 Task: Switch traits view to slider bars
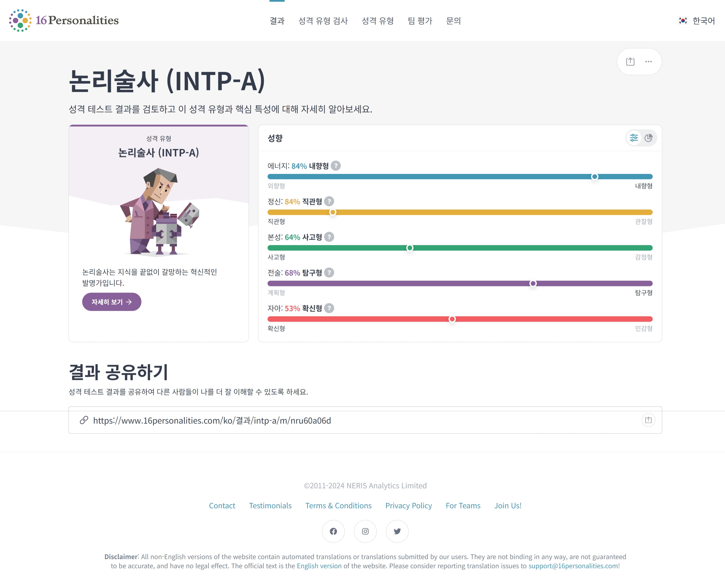(633, 138)
